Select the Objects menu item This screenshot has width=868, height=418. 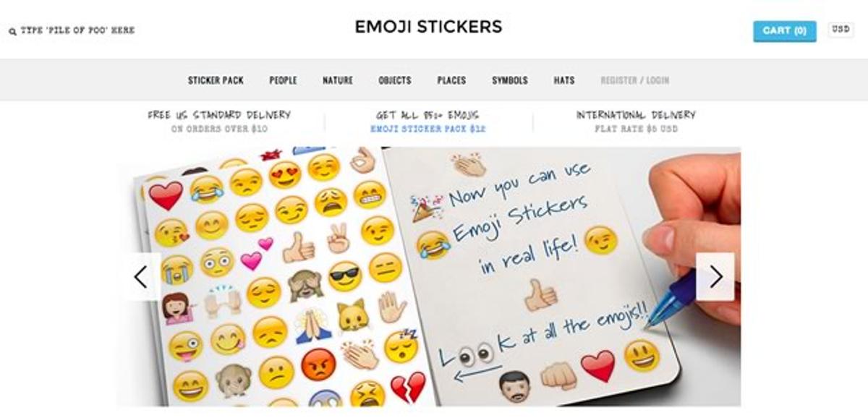395,80
